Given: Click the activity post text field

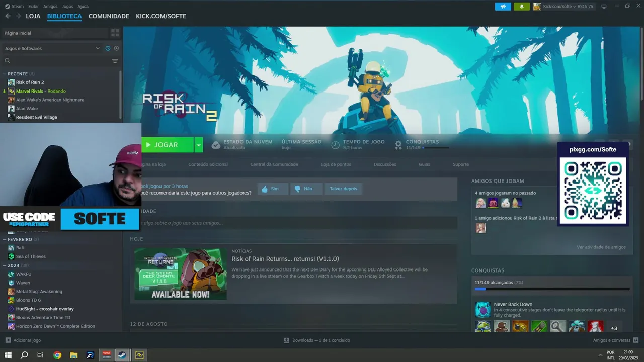Looking at the screenshot, I should point(299,223).
